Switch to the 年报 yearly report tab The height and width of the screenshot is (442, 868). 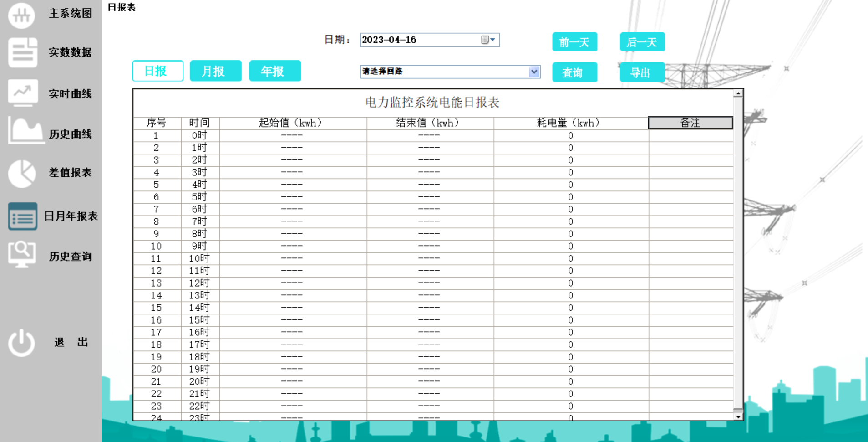[274, 71]
